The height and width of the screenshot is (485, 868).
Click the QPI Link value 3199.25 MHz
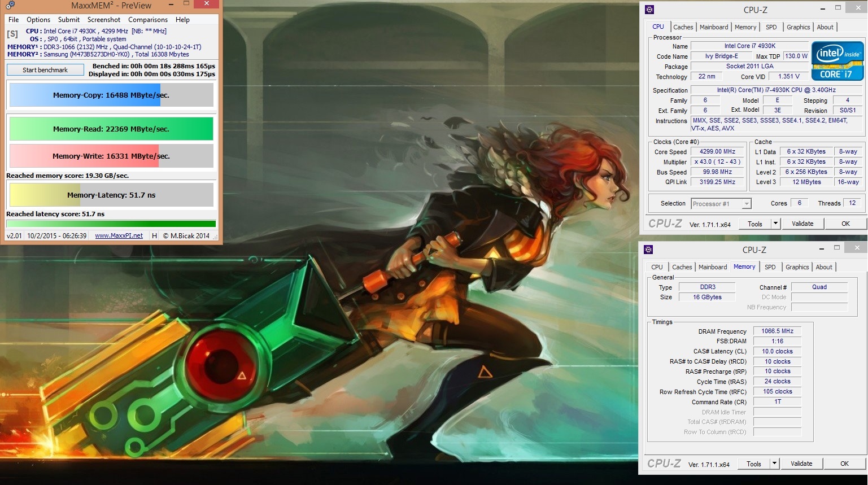718,182
